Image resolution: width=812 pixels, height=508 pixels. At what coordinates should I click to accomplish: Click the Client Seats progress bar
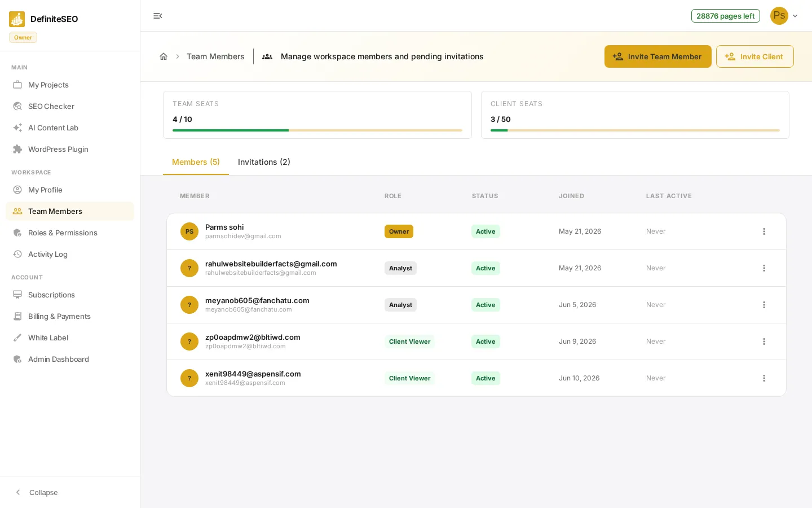(635, 130)
